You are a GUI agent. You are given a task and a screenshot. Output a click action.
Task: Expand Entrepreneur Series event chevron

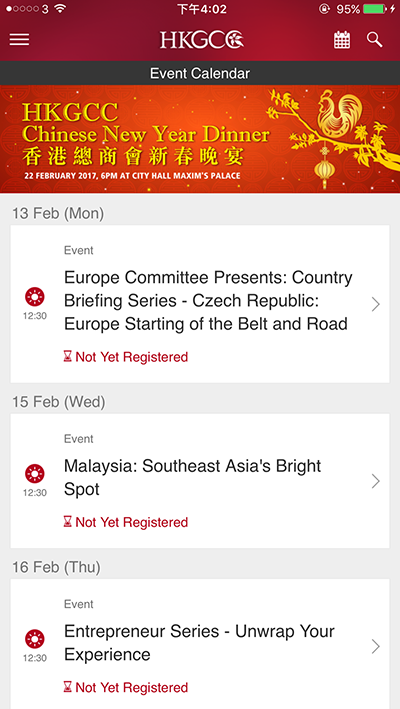coord(376,647)
